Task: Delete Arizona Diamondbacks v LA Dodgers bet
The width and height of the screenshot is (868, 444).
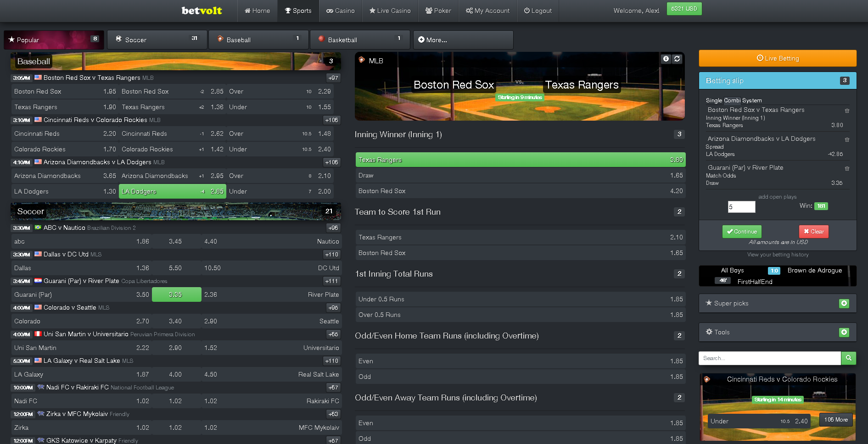Action: pos(847,139)
